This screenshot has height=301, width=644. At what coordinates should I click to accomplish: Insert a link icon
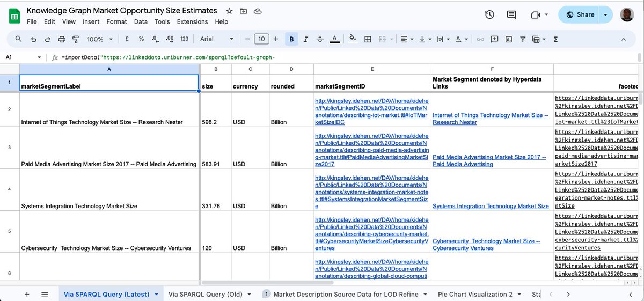pyautogui.click(x=480, y=39)
